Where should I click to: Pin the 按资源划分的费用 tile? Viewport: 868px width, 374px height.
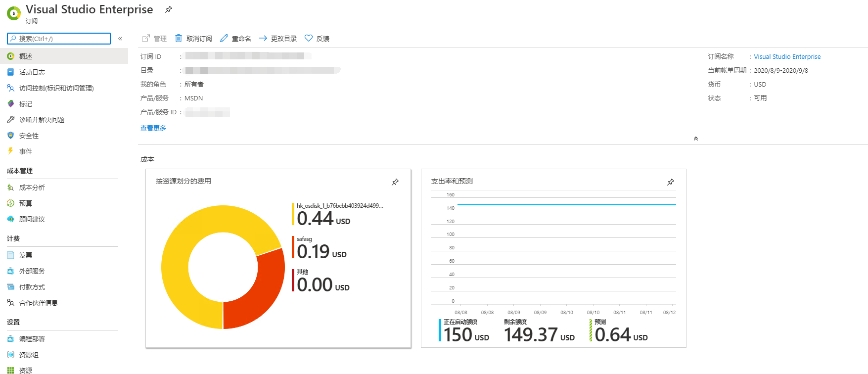pyautogui.click(x=395, y=182)
